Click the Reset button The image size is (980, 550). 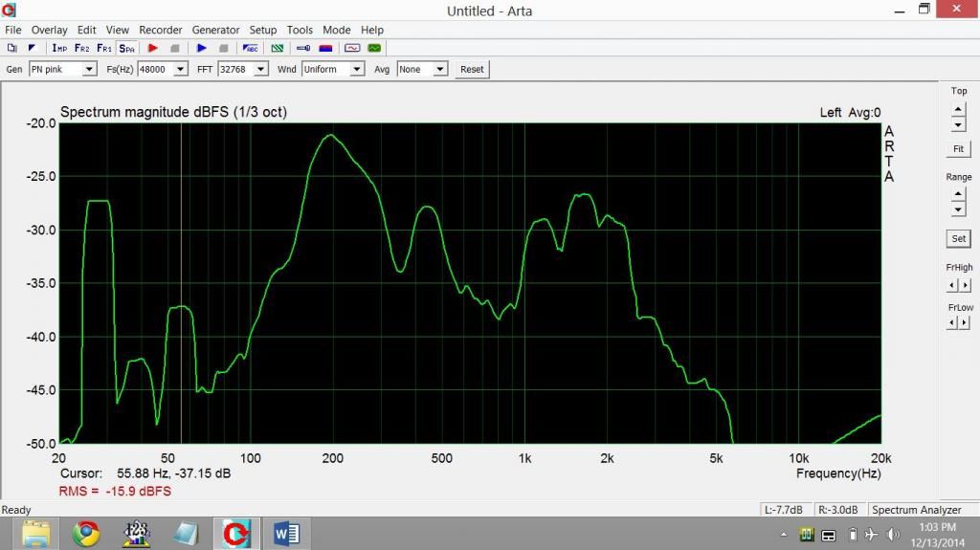[472, 70]
